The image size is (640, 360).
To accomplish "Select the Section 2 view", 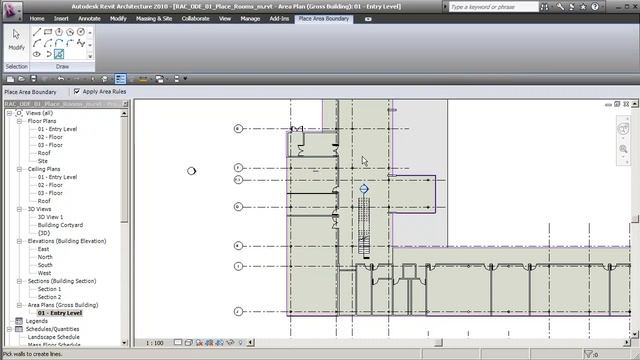I will click(49, 297).
